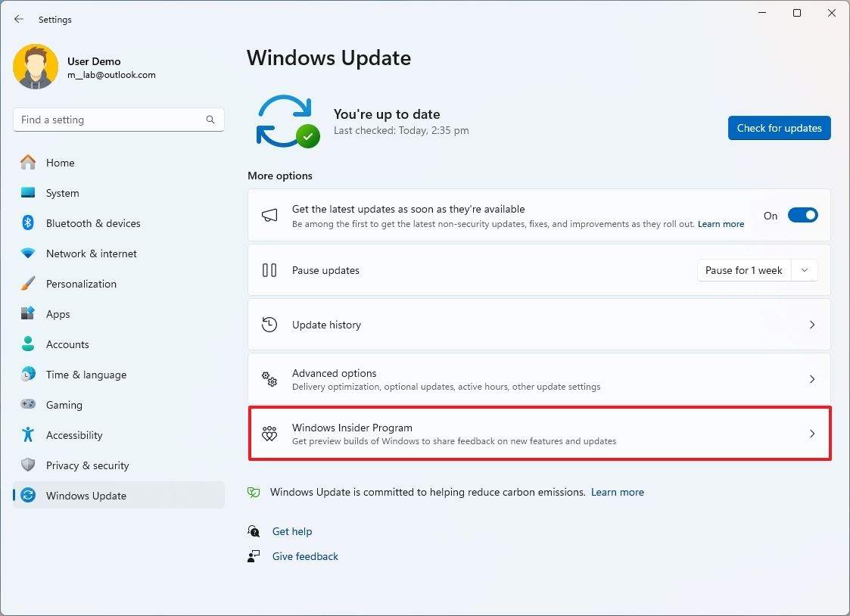850x616 pixels.
Task: Click the Get help icon
Action: (x=254, y=531)
